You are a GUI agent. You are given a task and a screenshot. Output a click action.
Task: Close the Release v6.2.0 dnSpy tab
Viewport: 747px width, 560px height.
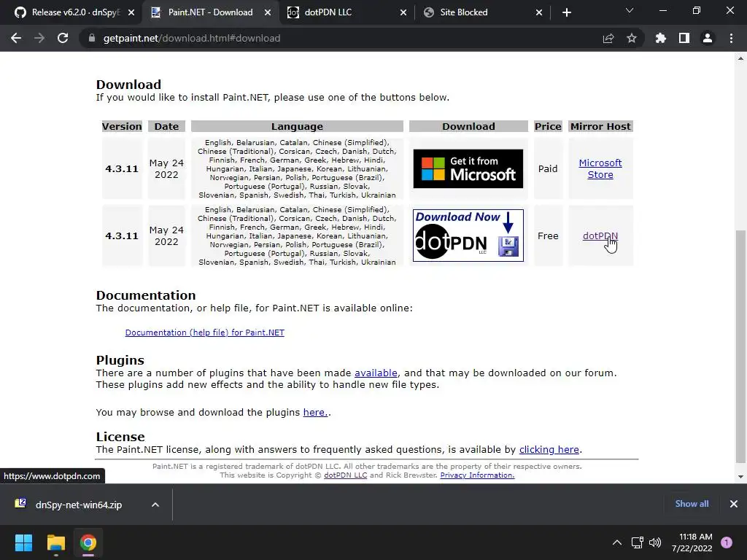point(131,12)
